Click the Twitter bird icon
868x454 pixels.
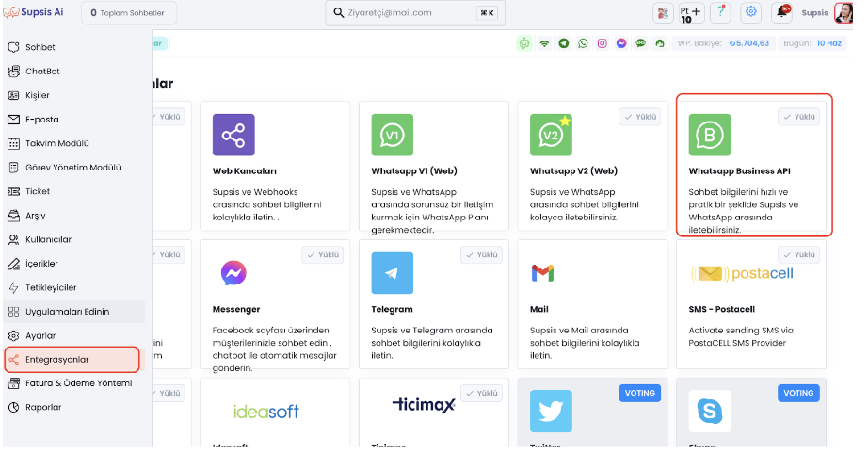pos(551,412)
